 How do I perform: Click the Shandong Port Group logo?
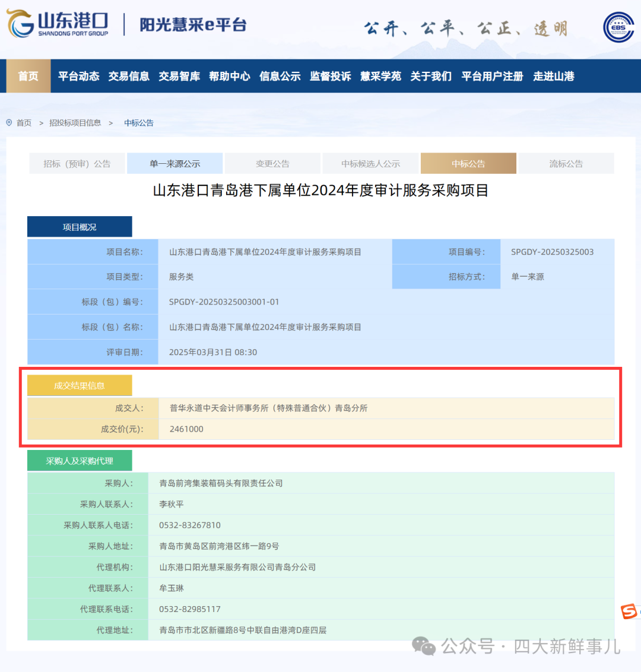(x=58, y=24)
